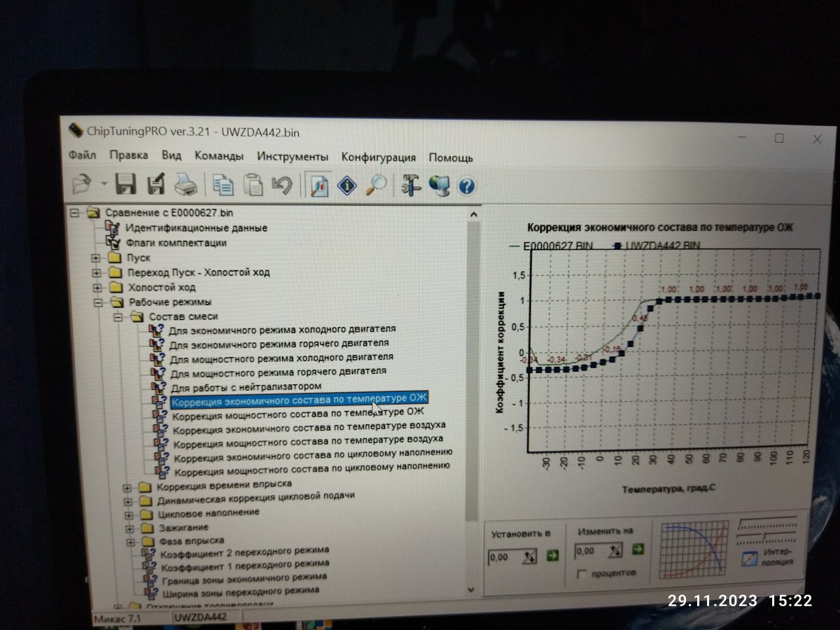840x630 pixels.
Task: Open the Файл menu
Action: 83,155
